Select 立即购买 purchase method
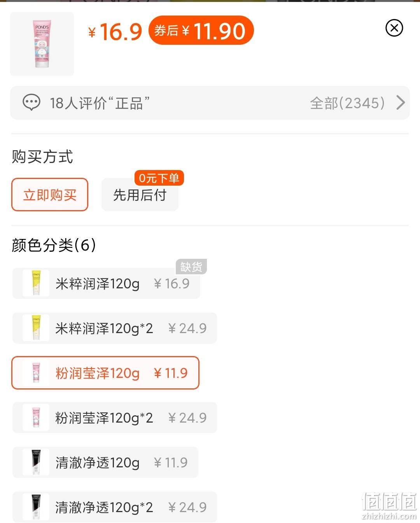 (50, 195)
